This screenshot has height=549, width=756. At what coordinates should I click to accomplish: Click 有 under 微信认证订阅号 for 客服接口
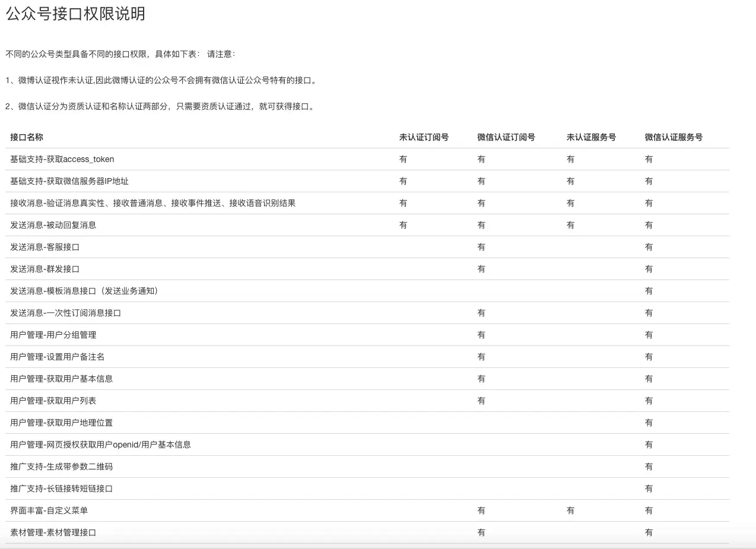point(481,247)
